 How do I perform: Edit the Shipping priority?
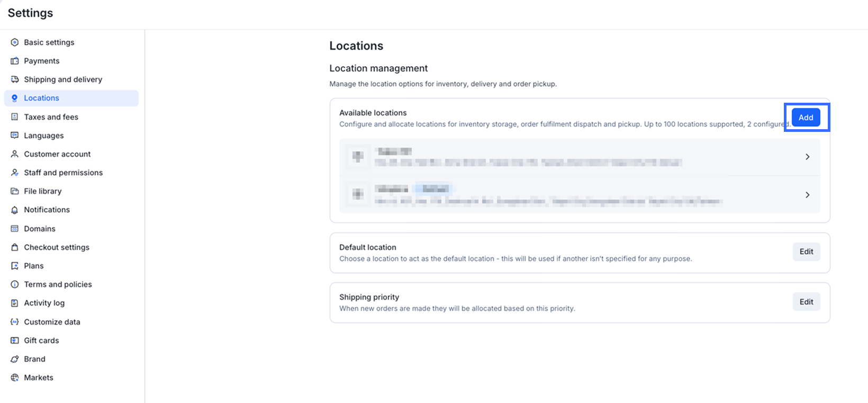tap(806, 302)
